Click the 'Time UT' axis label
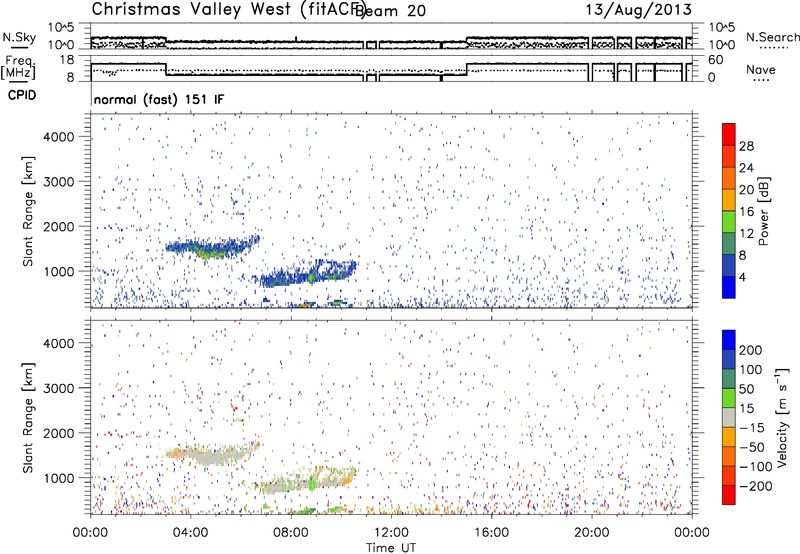The width and height of the screenshot is (800, 554). (391, 548)
